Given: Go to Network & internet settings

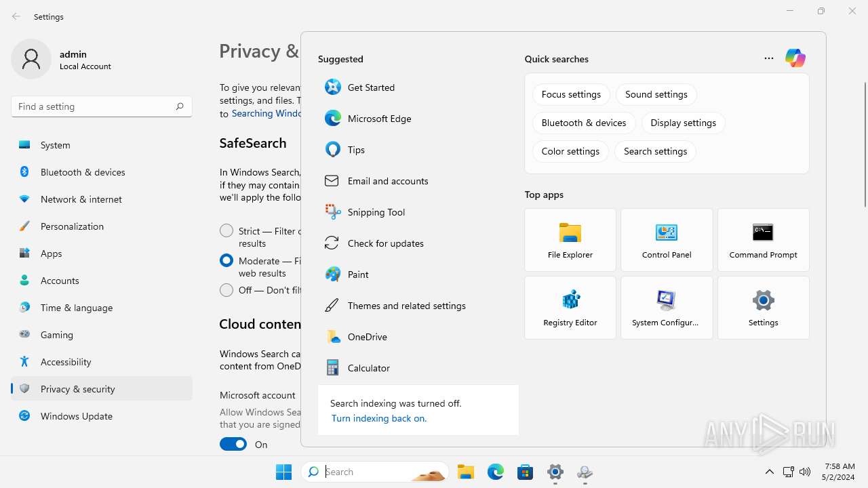Looking at the screenshot, I should [x=102, y=199].
